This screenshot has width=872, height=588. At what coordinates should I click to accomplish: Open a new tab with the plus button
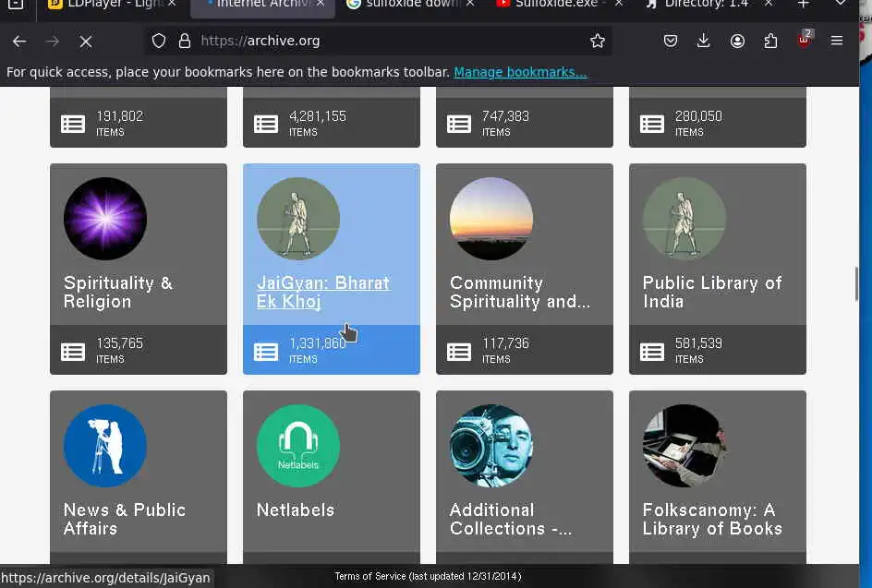[803, 5]
